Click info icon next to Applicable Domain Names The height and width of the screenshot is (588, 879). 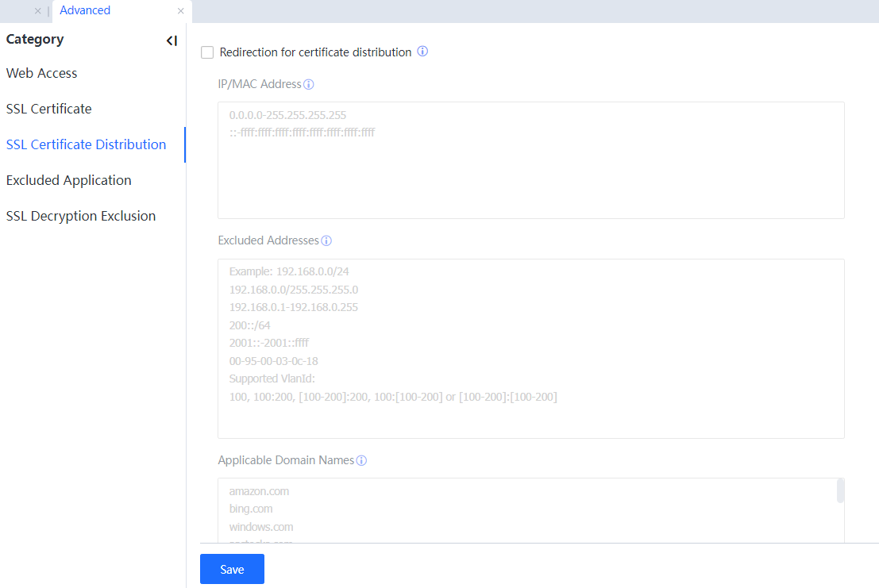pos(361,460)
